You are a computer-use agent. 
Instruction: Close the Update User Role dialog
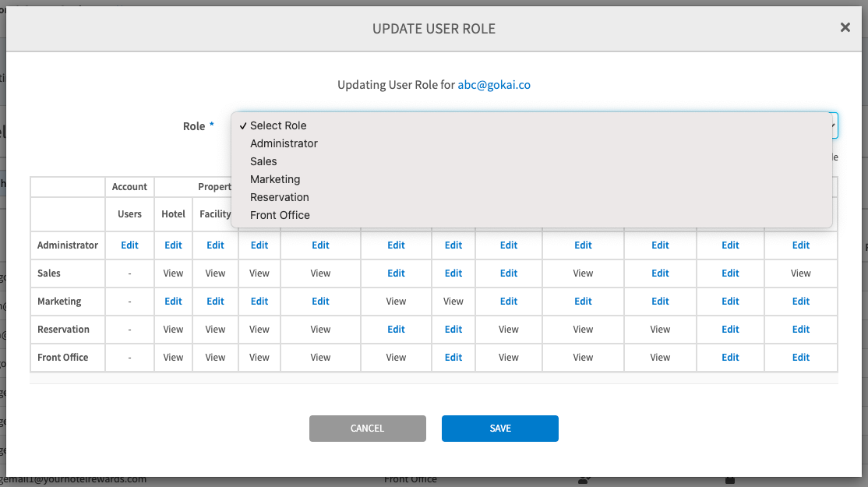point(845,28)
